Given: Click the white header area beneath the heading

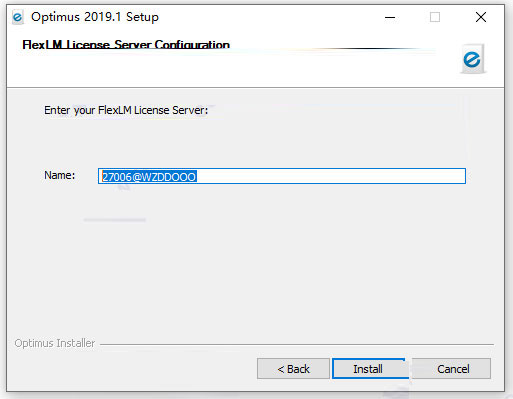Looking at the screenshot, I should [x=233, y=70].
